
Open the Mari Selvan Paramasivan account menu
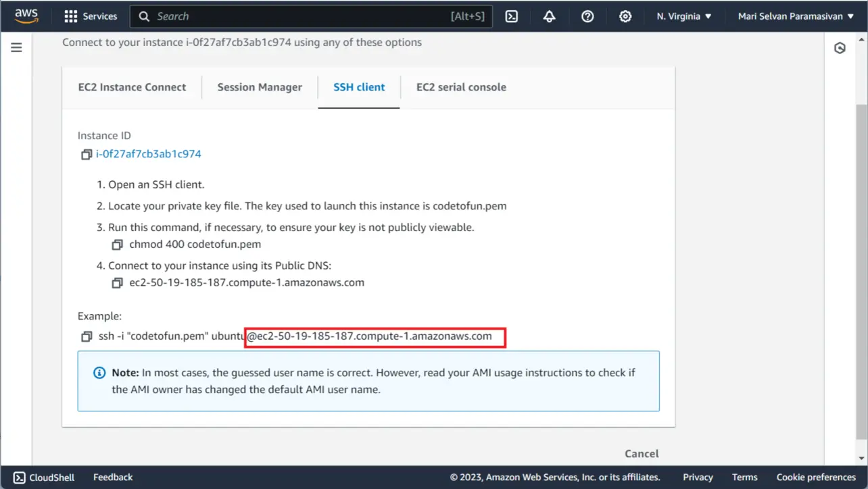[796, 16]
